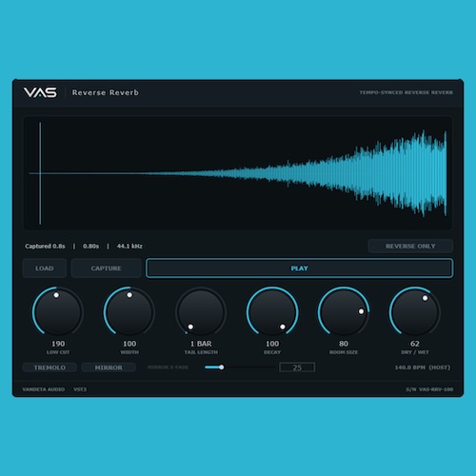
Task: Click the Decay knob
Action: click(272, 312)
